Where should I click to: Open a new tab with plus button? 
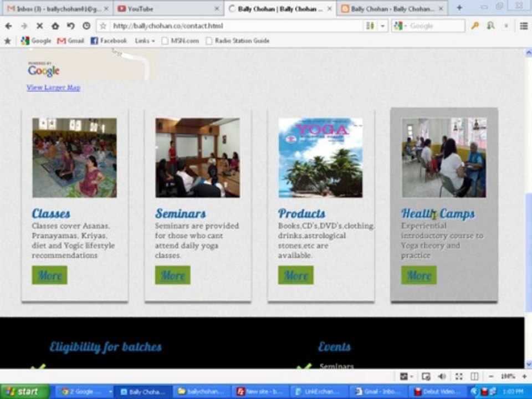pyautogui.click(x=459, y=7)
